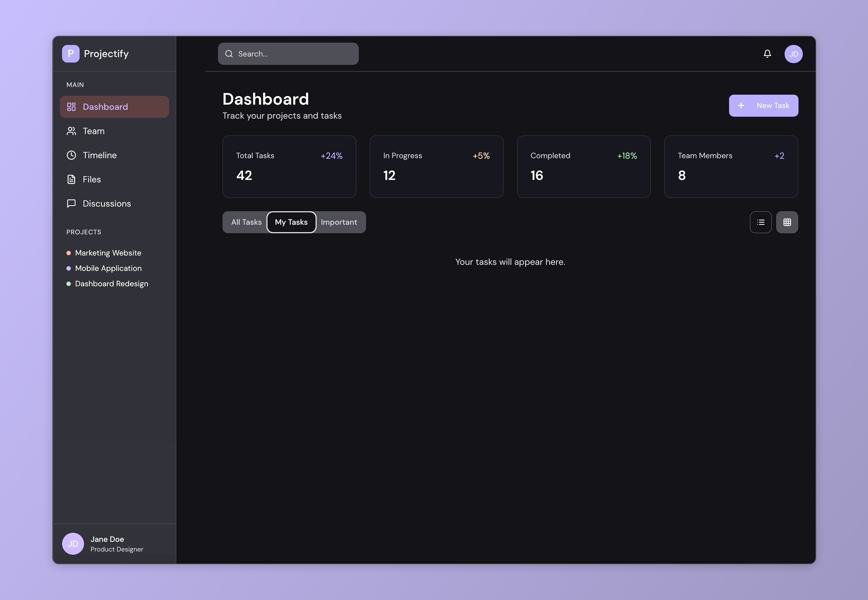The height and width of the screenshot is (600, 868).
Task: Focus the Search input field
Action: pyautogui.click(x=293, y=54)
